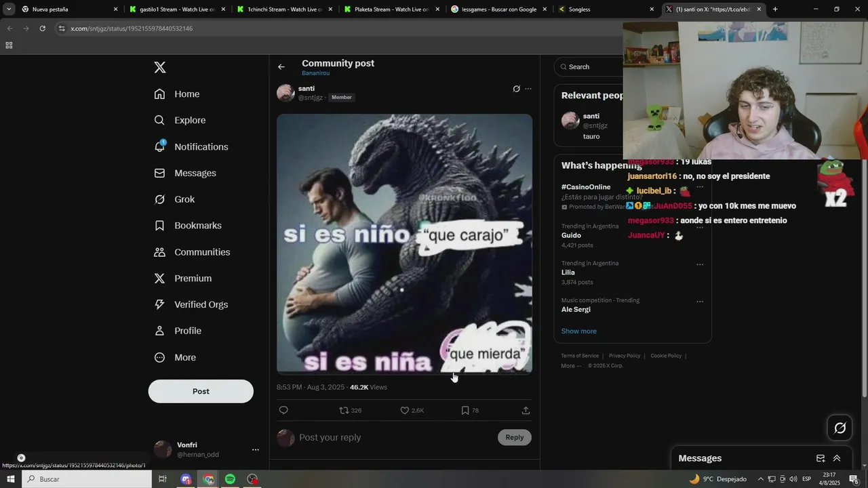Open the volume control in tray

click(793, 479)
